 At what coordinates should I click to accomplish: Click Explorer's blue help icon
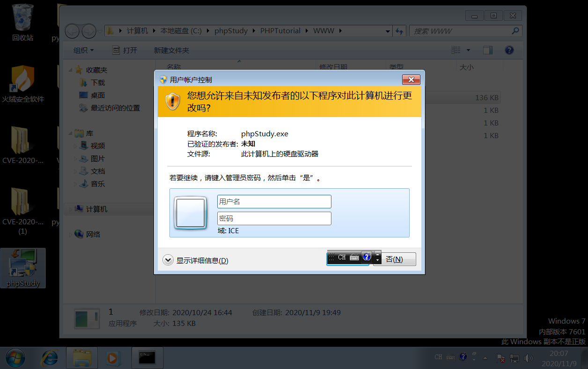[509, 50]
